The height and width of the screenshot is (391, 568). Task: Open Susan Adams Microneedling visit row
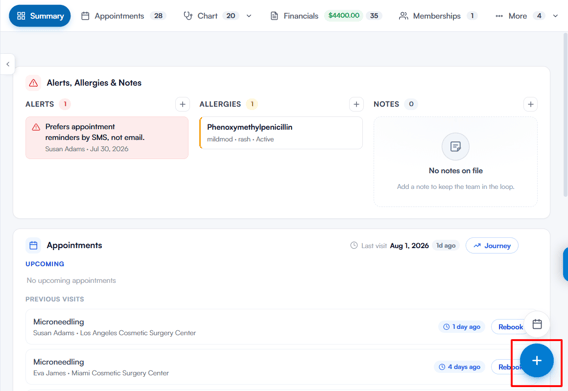pos(279,327)
